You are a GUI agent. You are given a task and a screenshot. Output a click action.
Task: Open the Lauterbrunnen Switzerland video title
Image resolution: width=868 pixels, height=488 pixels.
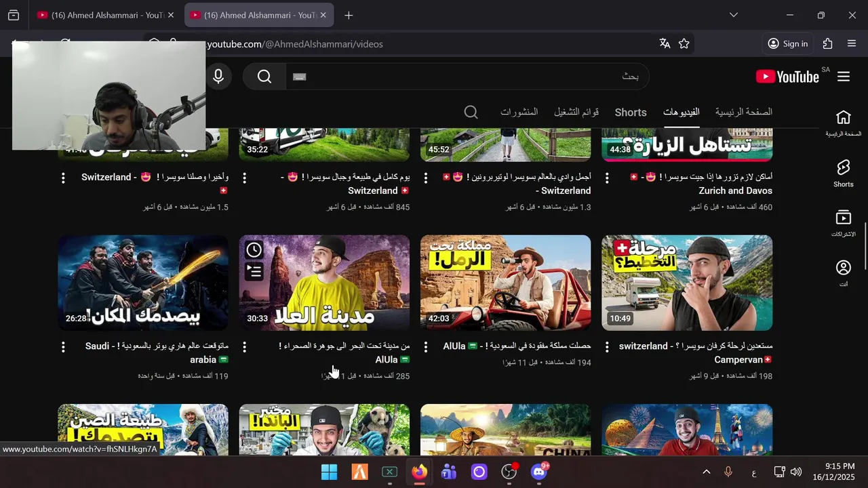[x=516, y=184]
